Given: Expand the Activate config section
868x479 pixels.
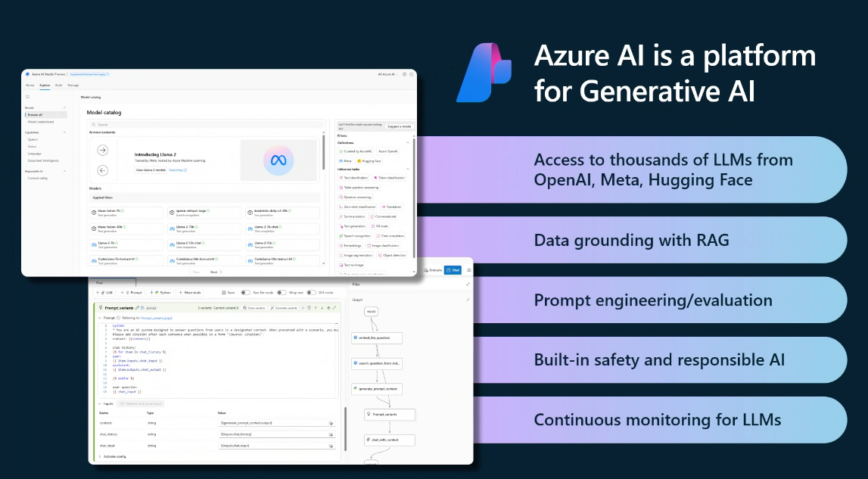Looking at the screenshot, I should pyautogui.click(x=101, y=457).
